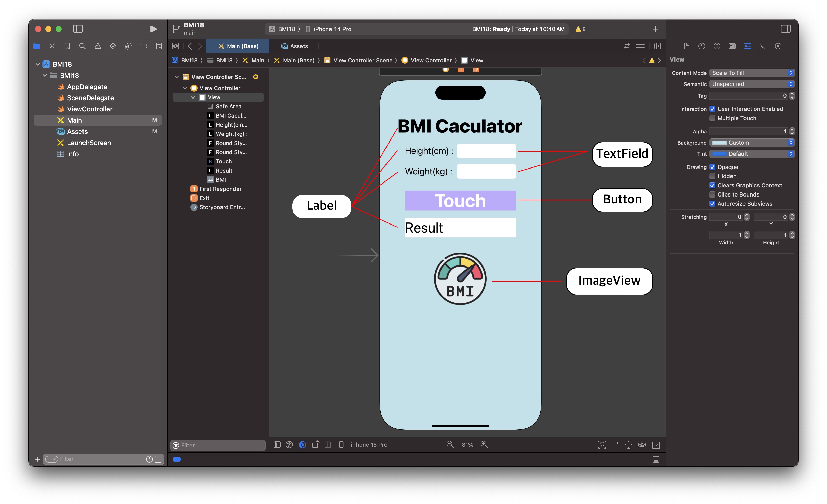Enable the Multiple Touch checkbox
The height and width of the screenshot is (504, 827).
712,118
